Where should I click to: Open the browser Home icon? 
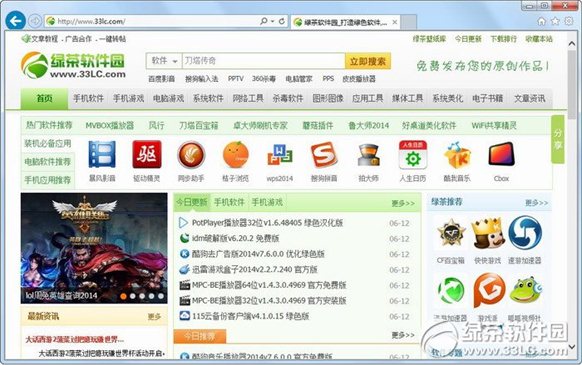coord(542,22)
